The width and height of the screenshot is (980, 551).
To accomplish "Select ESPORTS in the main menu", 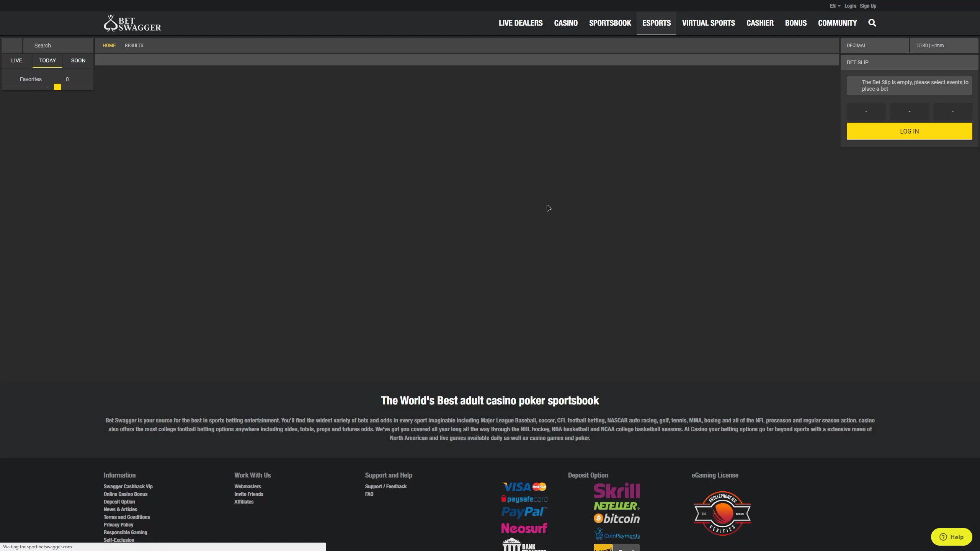I will pos(656,23).
